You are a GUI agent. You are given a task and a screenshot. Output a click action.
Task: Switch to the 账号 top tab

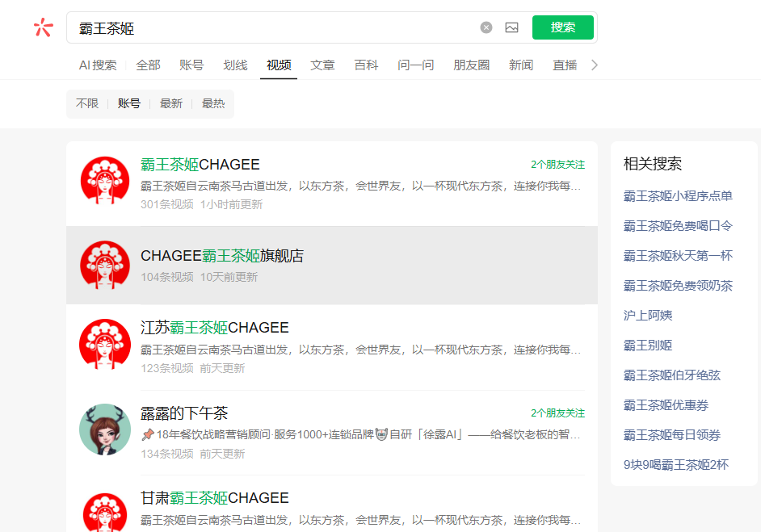click(191, 65)
